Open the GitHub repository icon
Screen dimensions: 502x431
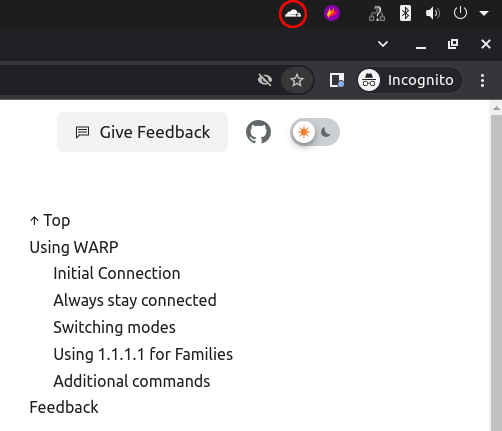(258, 132)
